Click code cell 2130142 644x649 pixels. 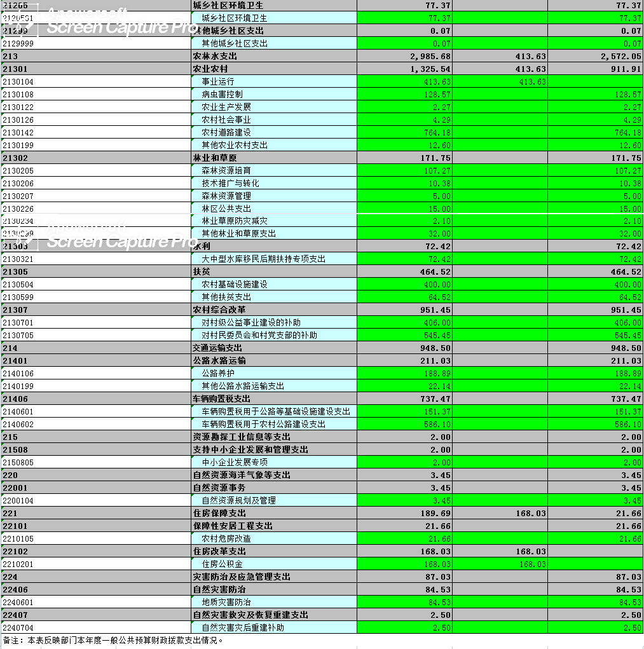click(x=96, y=132)
